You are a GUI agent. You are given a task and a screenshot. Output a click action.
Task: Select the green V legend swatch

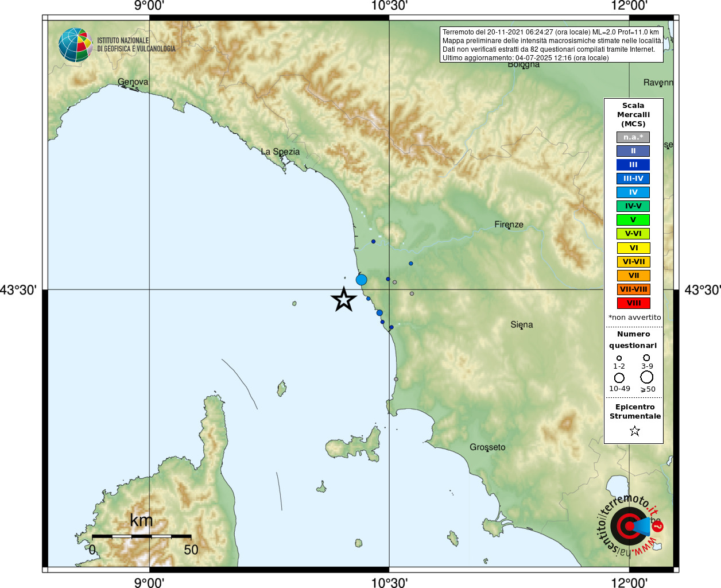pos(633,220)
